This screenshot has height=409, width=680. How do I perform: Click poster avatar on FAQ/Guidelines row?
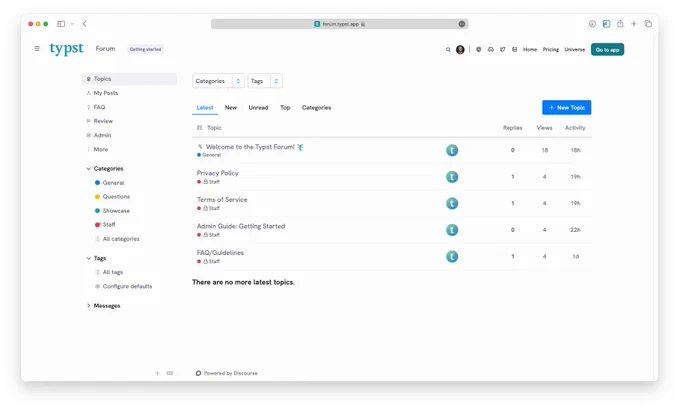[452, 256]
